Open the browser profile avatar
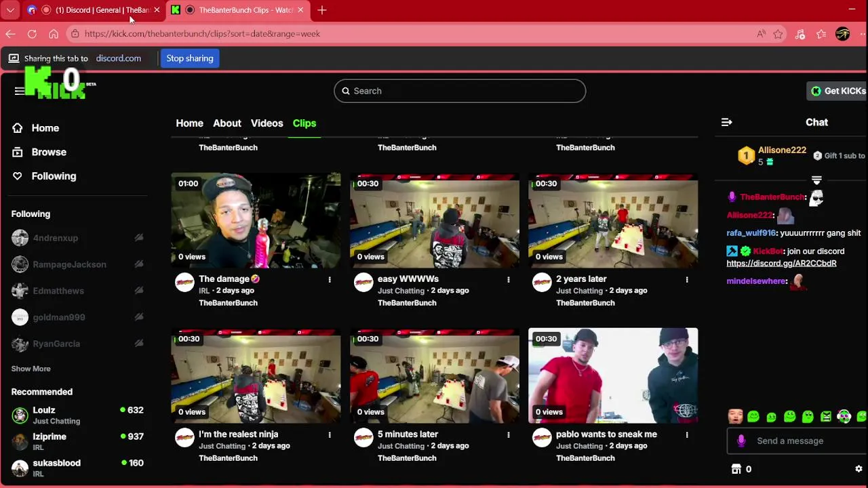 [843, 34]
